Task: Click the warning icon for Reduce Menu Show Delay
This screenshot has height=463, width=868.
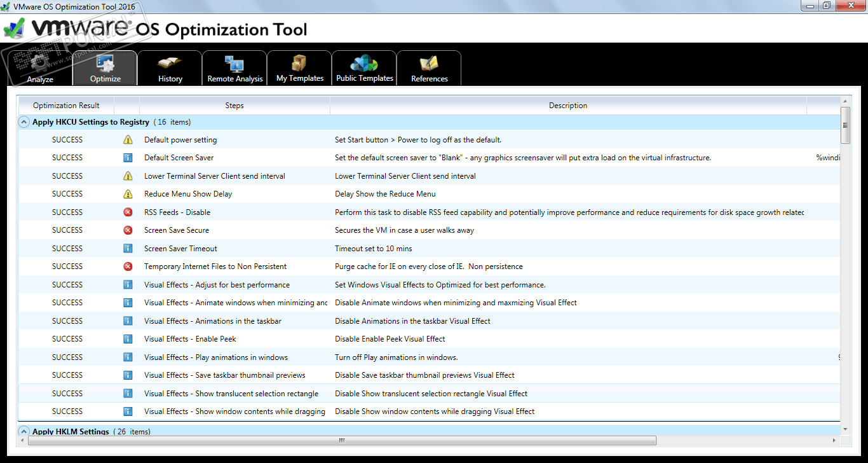Action: (128, 194)
